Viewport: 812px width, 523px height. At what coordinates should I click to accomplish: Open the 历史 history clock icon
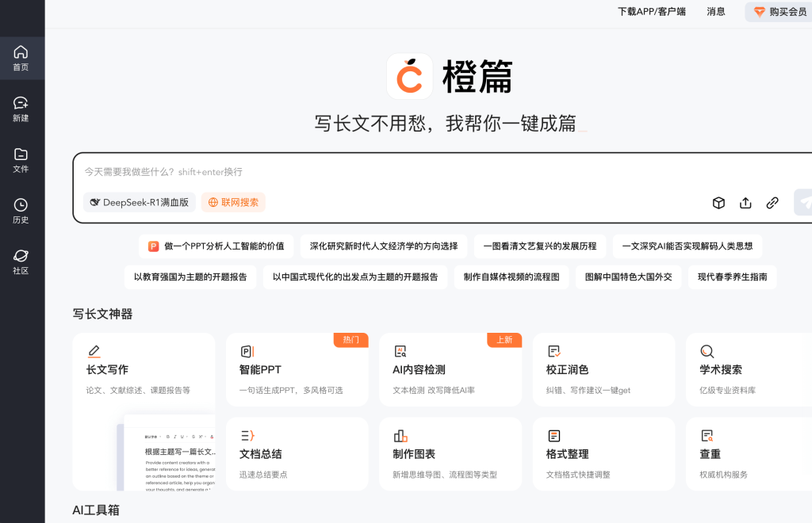click(21, 205)
